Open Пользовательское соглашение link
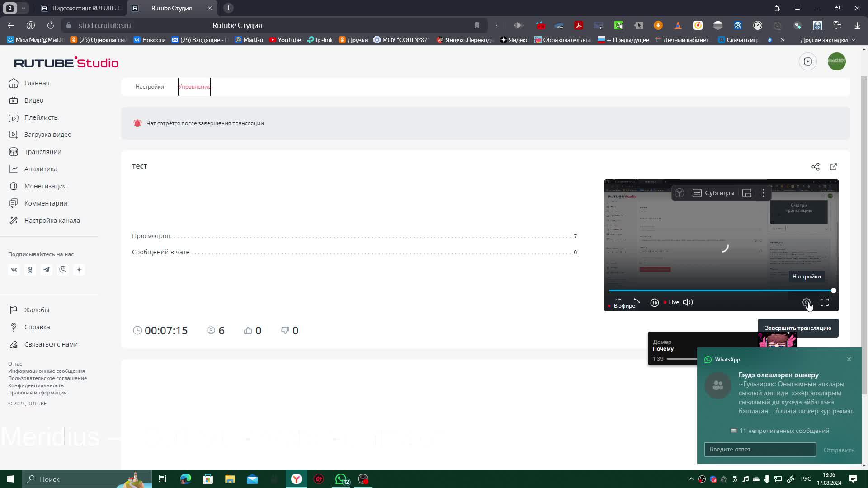The height and width of the screenshot is (488, 868). point(47,378)
